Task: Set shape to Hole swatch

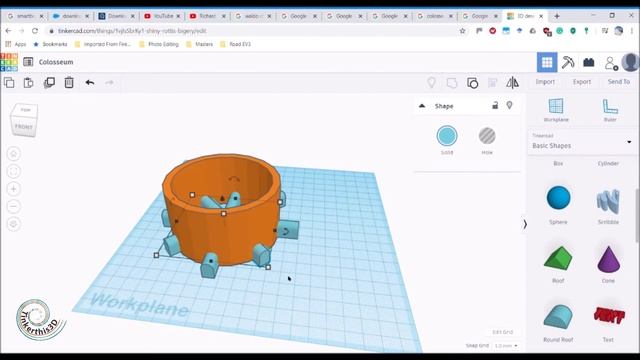Action: [x=487, y=136]
